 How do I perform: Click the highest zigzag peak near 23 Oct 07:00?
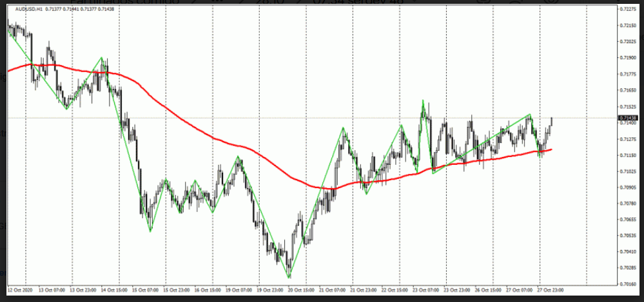[x=423, y=101]
